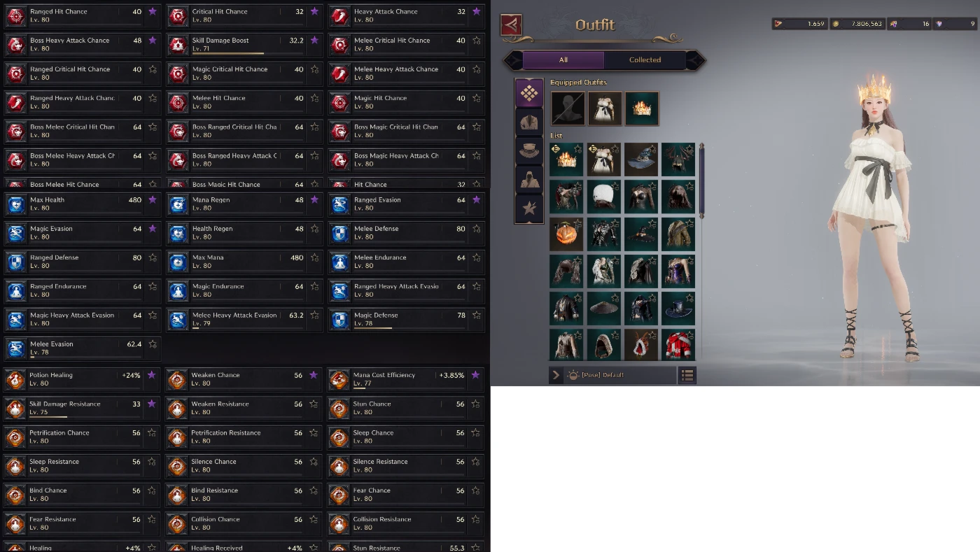
Task: Expand the pose panel chevron arrow
Action: [556, 376]
